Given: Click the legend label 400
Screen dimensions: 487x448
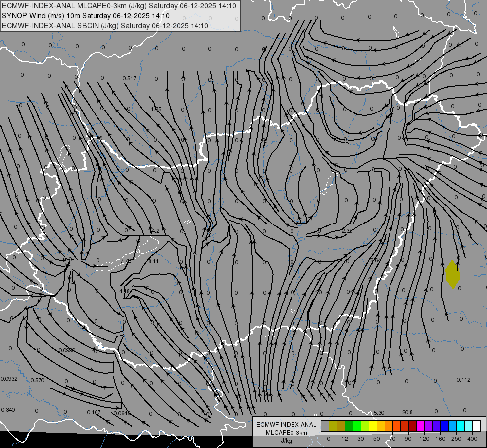Looking at the screenshot, I should point(472,439).
